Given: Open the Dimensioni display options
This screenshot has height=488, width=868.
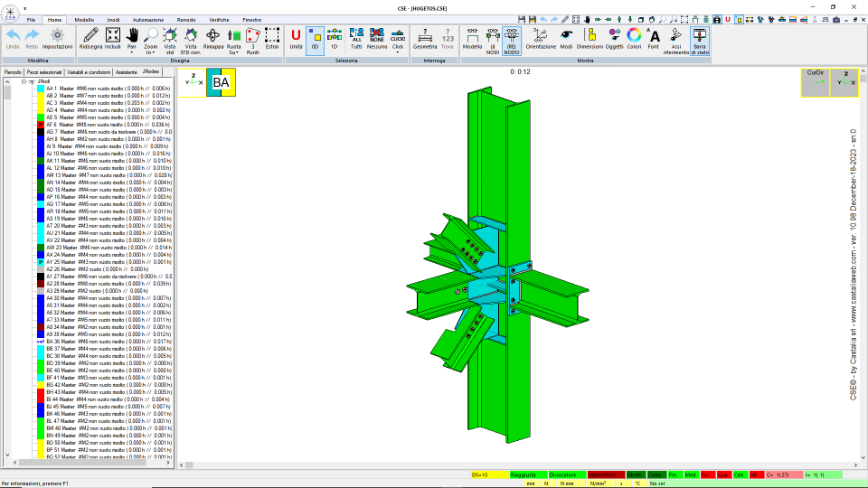Looking at the screenshot, I should click(590, 39).
